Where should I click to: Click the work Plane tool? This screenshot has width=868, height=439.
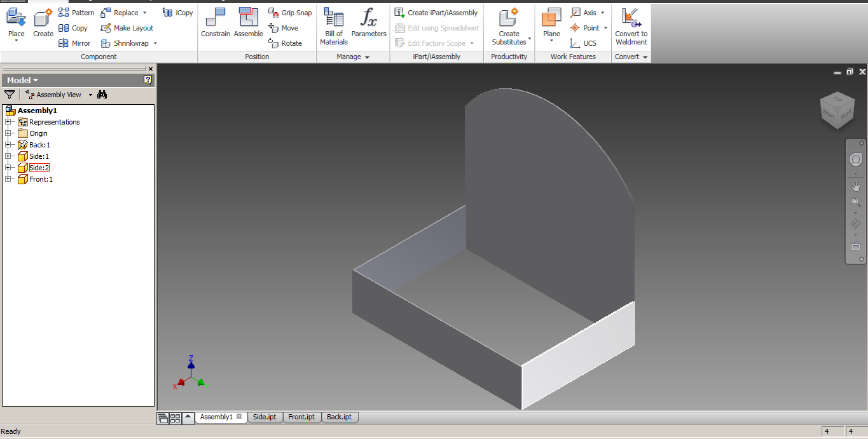click(552, 22)
